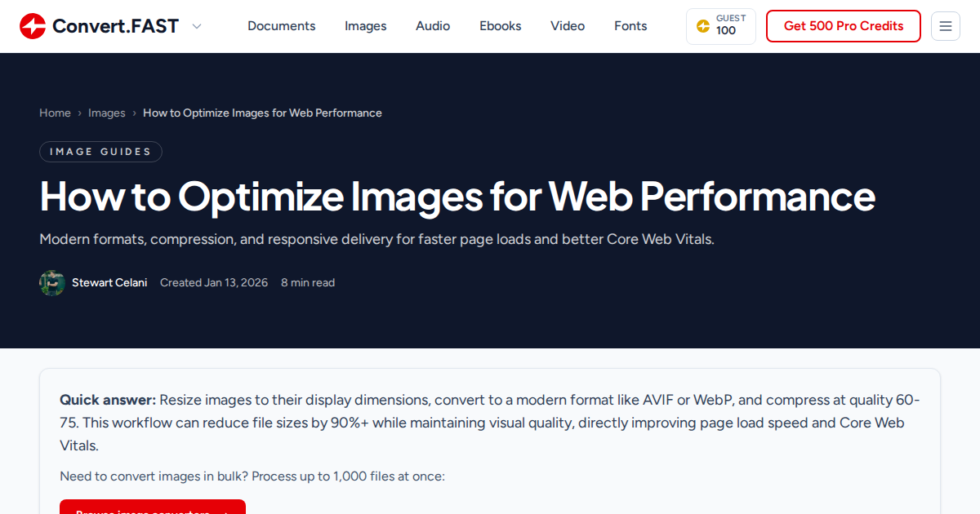Click Get 500 Pro Credits button
980x514 pixels.
(844, 26)
